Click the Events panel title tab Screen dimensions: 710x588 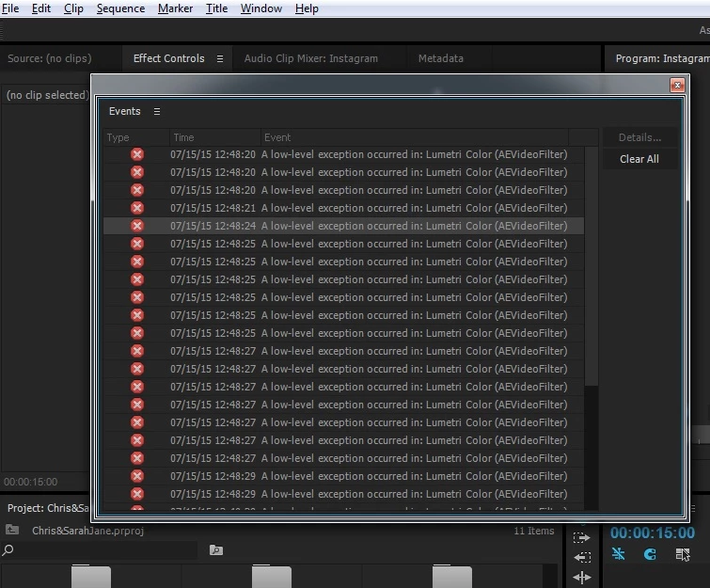coord(124,111)
